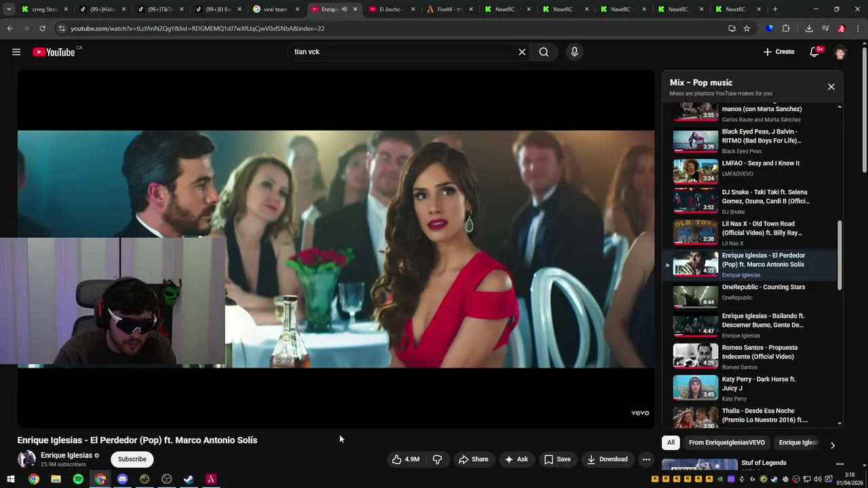868x488 pixels.
Task: Run the search with the magnifier button
Action: click(x=544, y=52)
